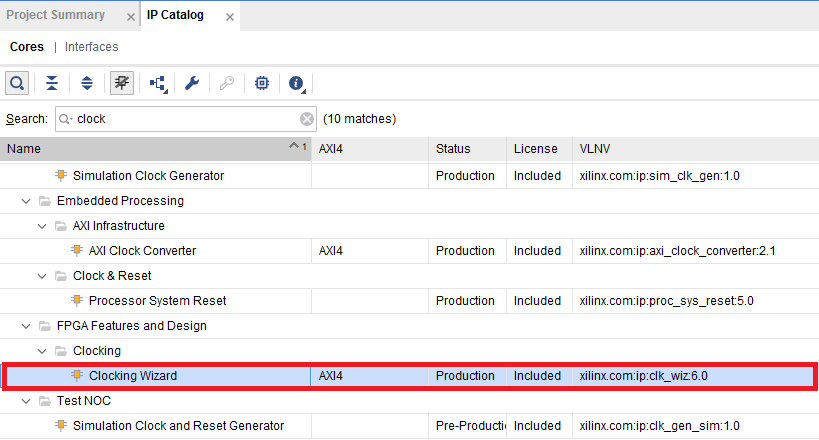Click Simulation Clock Generator core icon
The height and width of the screenshot is (440, 819).
point(61,176)
